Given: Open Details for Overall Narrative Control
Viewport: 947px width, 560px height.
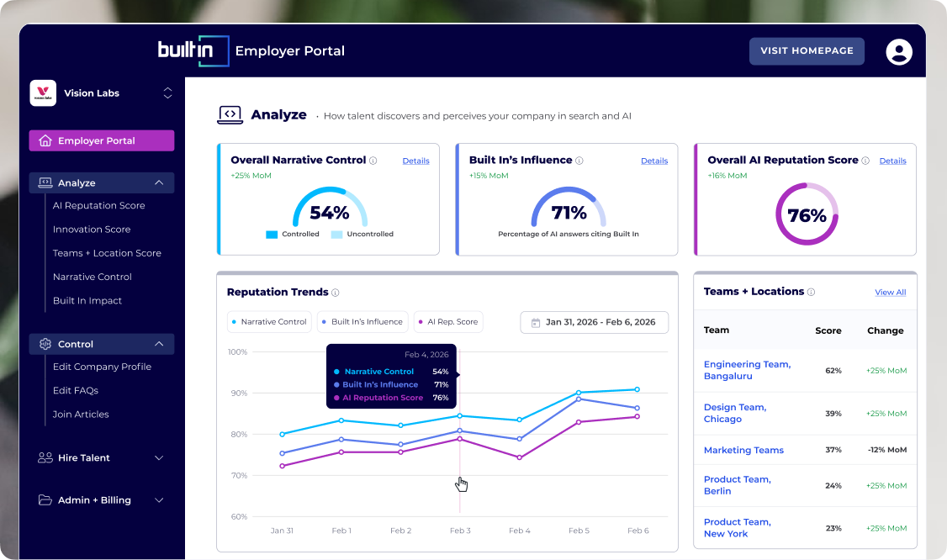Looking at the screenshot, I should tap(416, 161).
